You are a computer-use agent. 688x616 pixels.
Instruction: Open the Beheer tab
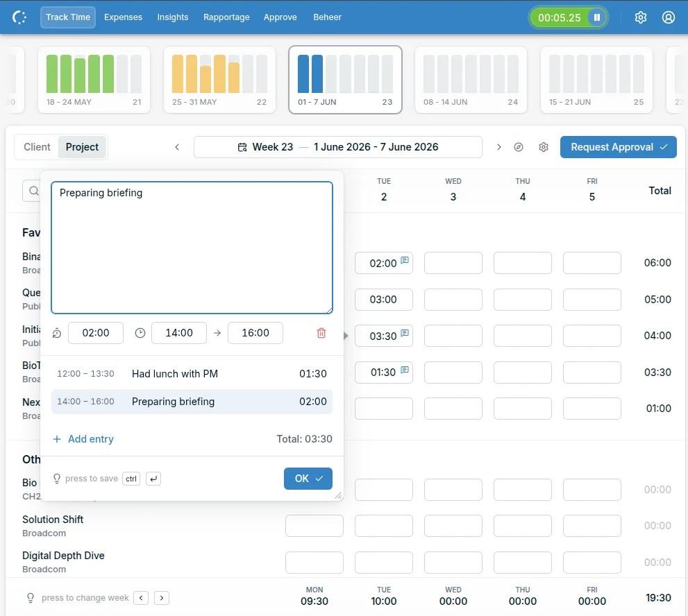click(327, 17)
